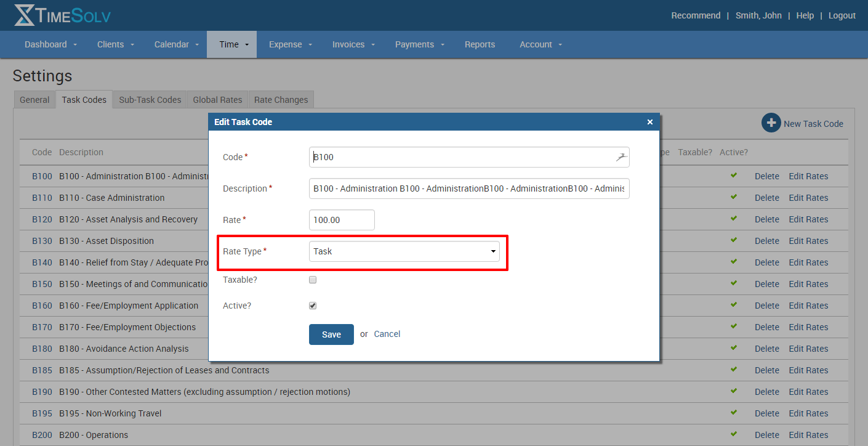Click the edit icon inside the Code field
This screenshot has width=868, height=446.
pyautogui.click(x=622, y=156)
